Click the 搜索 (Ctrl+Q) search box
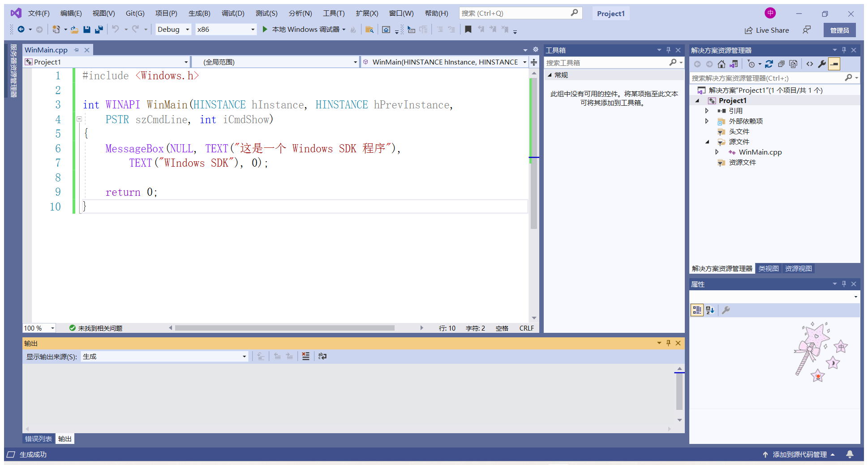The height and width of the screenshot is (465, 868). 520,13
